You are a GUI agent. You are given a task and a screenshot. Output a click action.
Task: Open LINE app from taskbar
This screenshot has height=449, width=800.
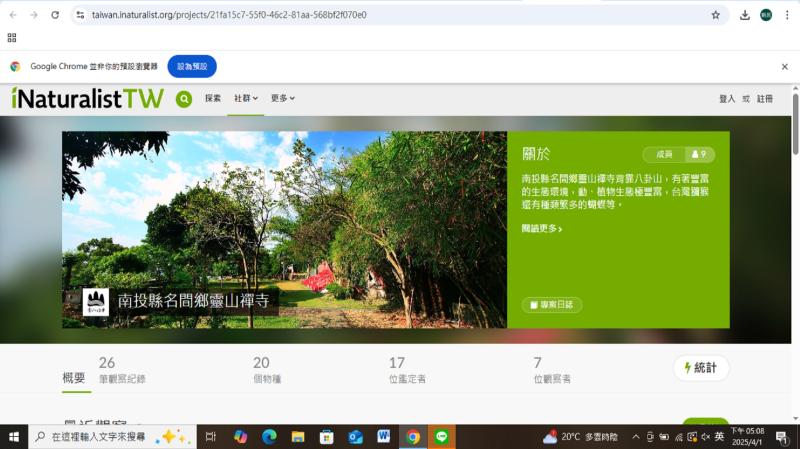(x=441, y=437)
